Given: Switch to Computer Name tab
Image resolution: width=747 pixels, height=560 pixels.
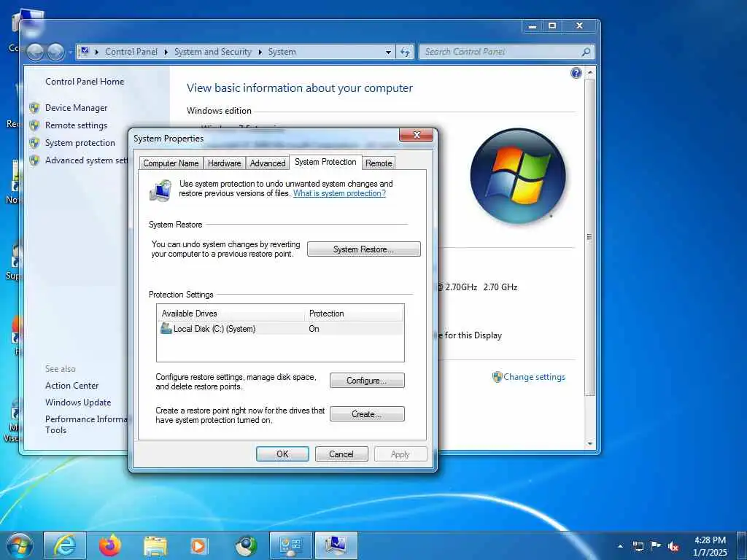Looking at the screenshot, I should (171, 163).
